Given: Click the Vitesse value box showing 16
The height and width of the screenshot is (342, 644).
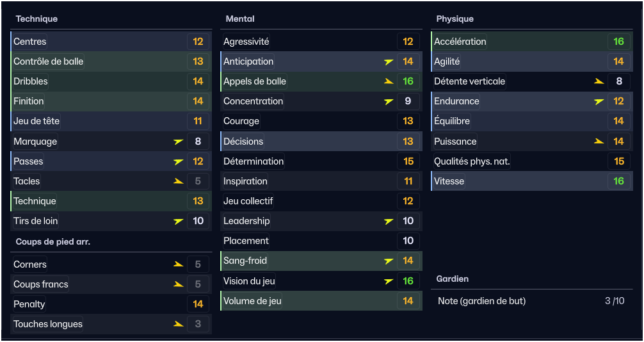Looking at the screenshot, I should 618,181.
